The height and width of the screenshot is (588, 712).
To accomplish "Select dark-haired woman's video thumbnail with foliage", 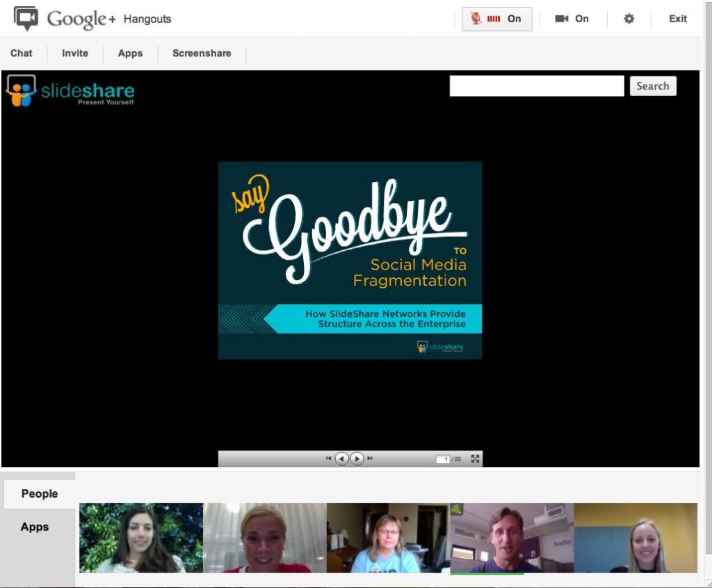I will click(141, 537).
